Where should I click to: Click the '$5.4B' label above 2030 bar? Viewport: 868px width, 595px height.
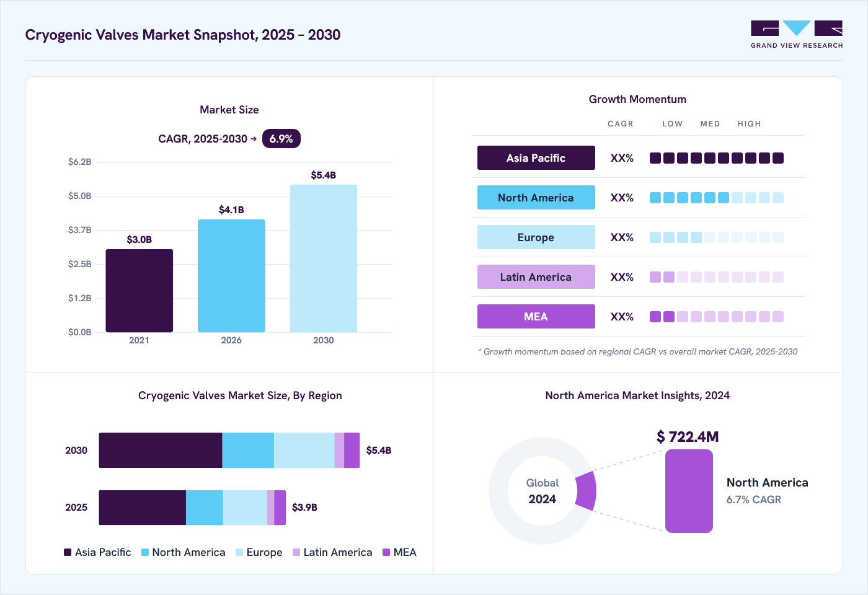[324, 175]
